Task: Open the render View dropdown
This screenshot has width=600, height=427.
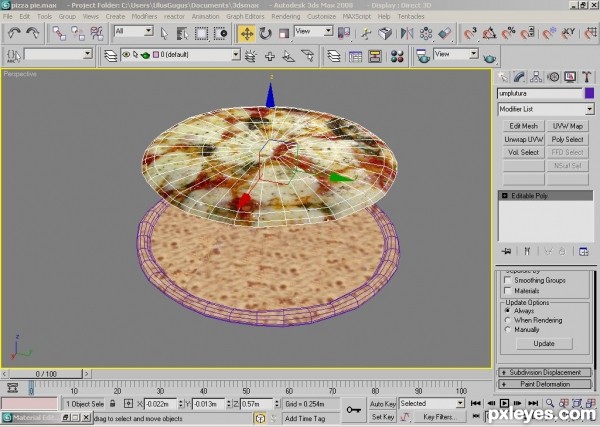Action: tap(456, 54)
